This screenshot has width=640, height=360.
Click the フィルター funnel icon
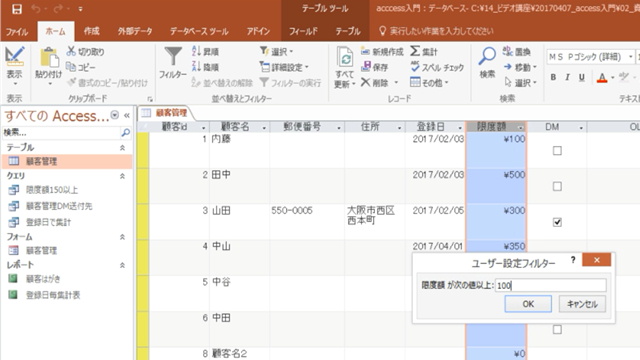[173, 56]
